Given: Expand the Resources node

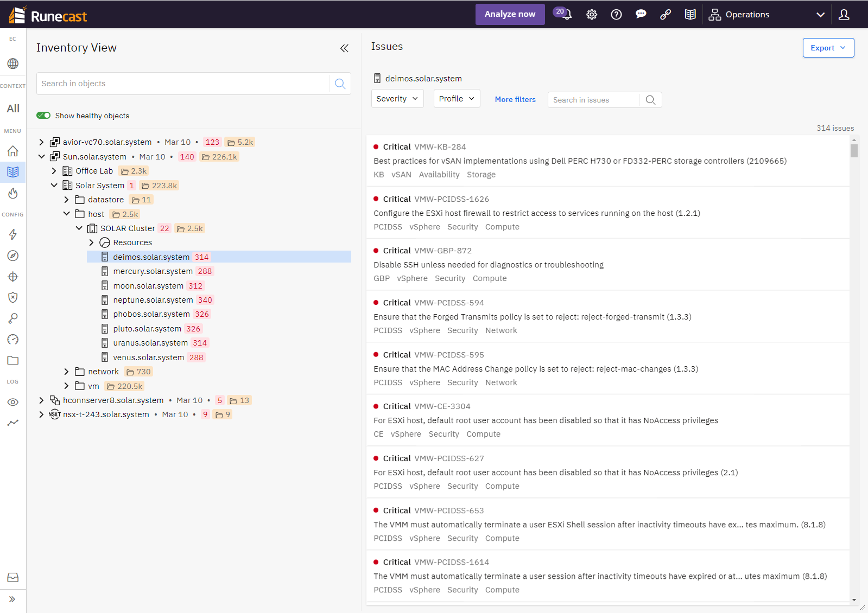Looking at the screenshot, I should pos(91,242).
